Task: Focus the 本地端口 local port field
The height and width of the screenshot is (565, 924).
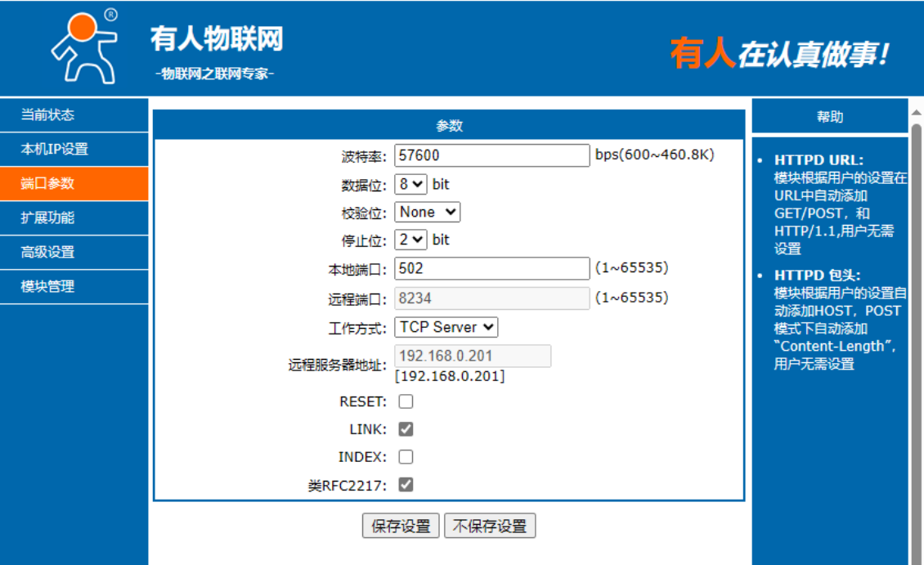Action: (x=491, y=268)
